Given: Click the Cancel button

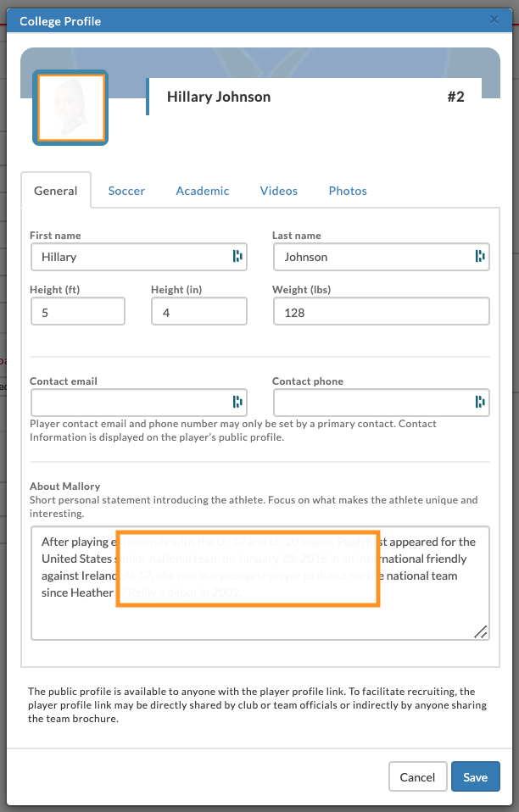Looking at the screenshot, I should (x=417, y=776).
